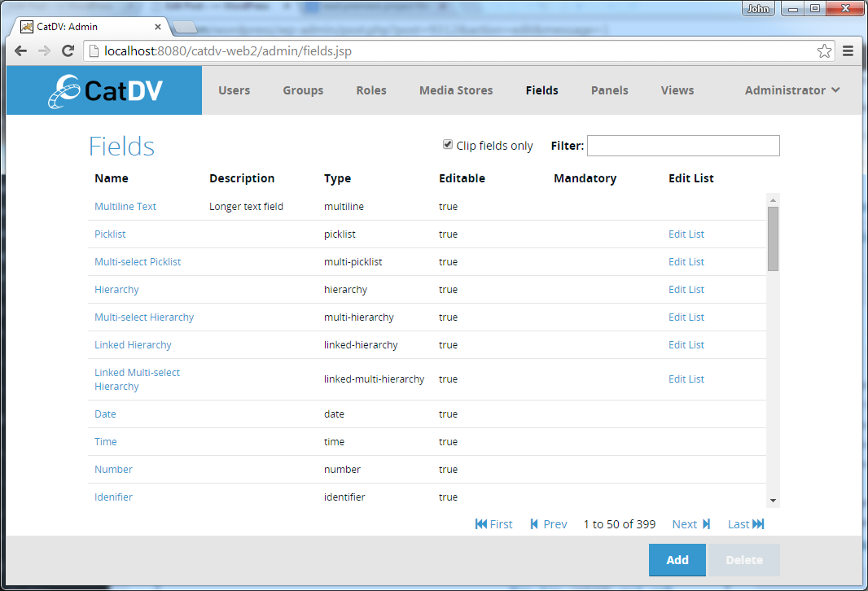Open the Media Stores section
Viewport: 868px width, 591px height.
(456, 90)
